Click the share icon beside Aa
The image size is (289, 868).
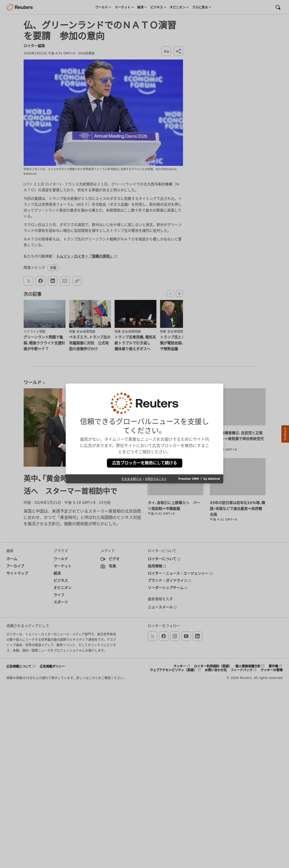coord(178,51)
